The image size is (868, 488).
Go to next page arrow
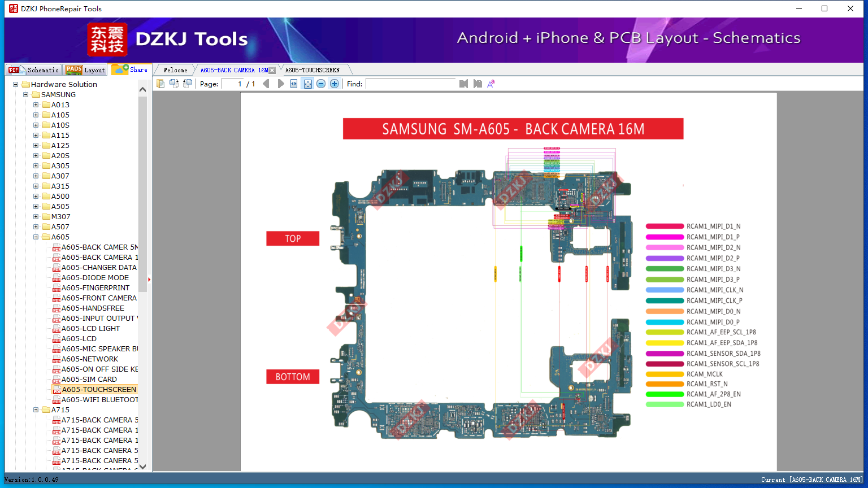tap(281, 84)
